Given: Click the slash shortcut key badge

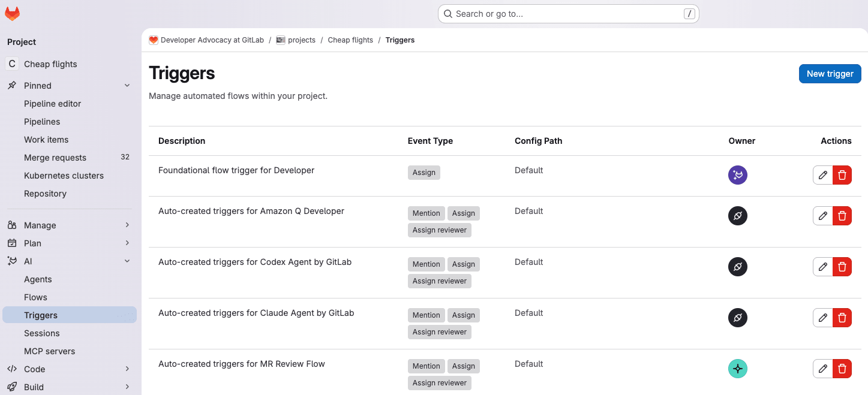Looking at the screenshot, I should point(689,14).
